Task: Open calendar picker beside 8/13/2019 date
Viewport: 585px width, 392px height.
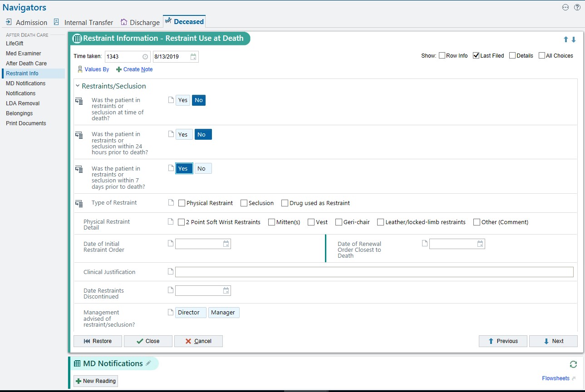Action: click(193, 57)
